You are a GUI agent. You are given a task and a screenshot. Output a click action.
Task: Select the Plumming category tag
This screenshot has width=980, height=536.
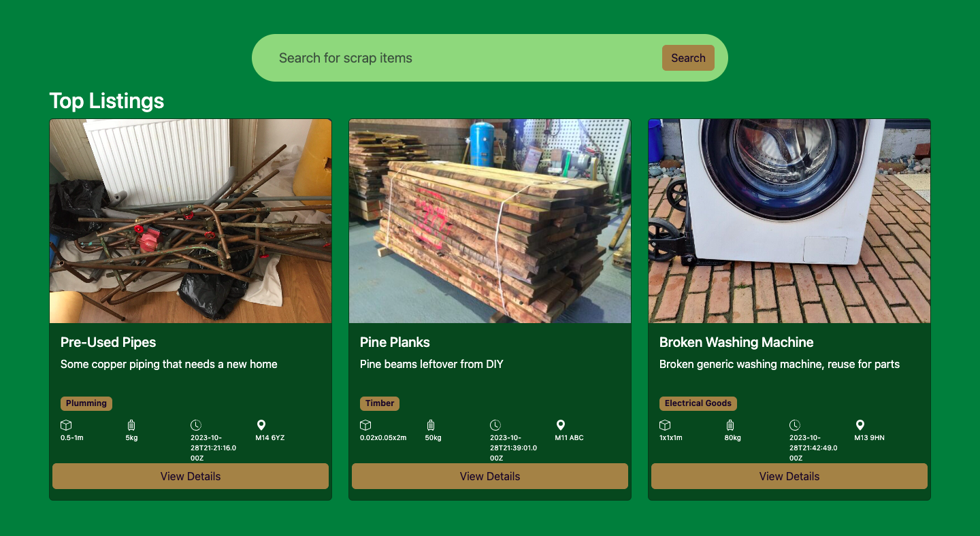click(86, 403)
